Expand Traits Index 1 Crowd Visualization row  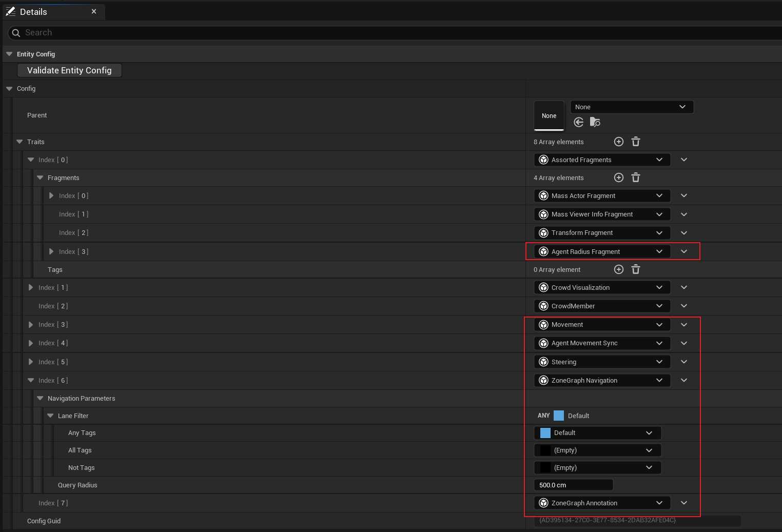coord(31,288)
